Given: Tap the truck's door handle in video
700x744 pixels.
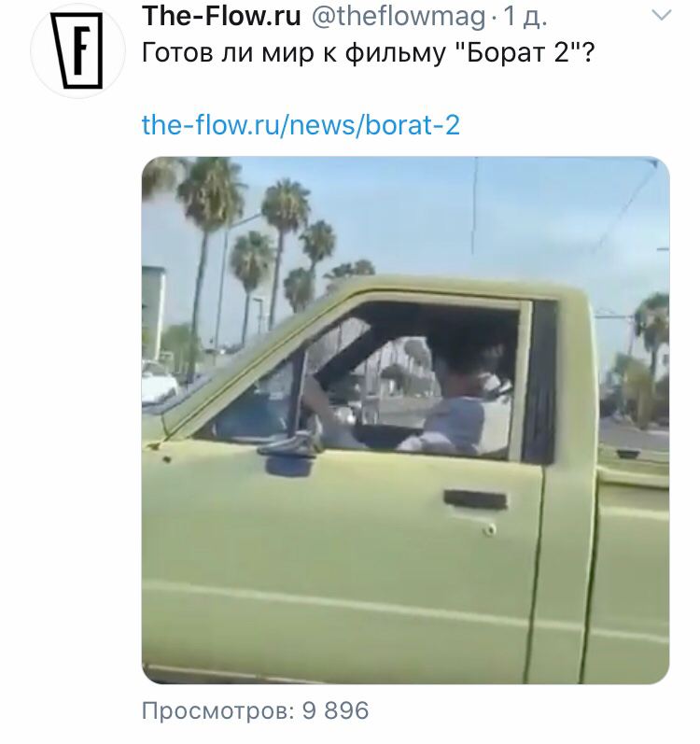Looking at the screenshot, I should click(x=475, y=499).
